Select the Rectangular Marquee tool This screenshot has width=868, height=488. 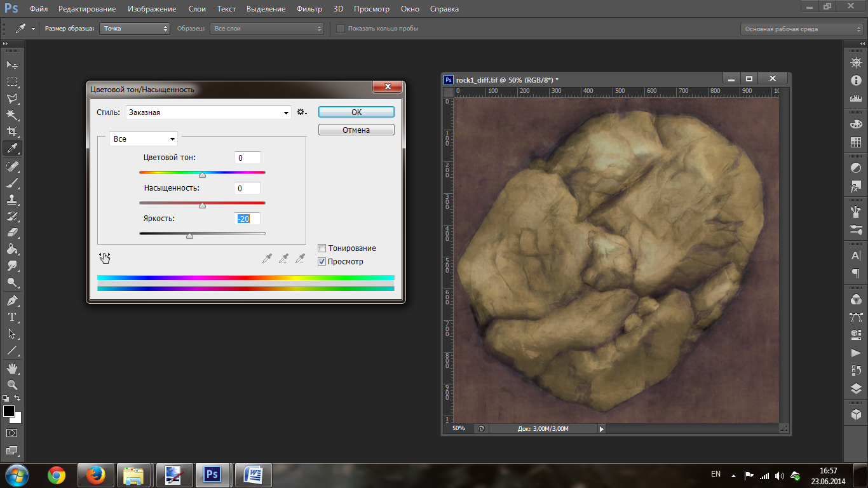11,82
